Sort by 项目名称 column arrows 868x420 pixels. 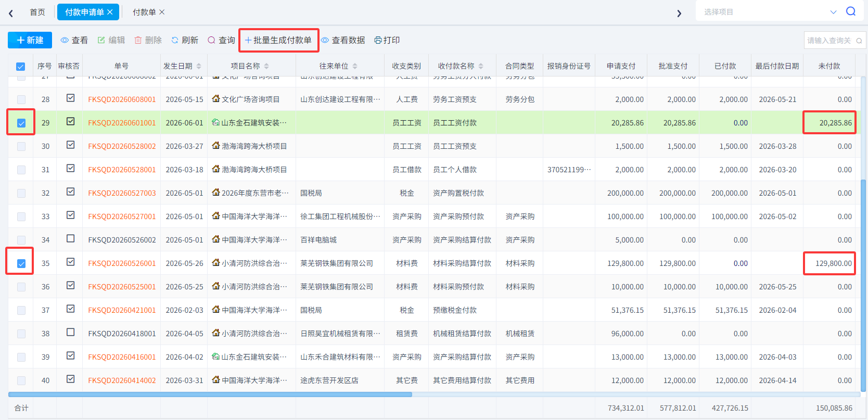[x=266, y=66]
